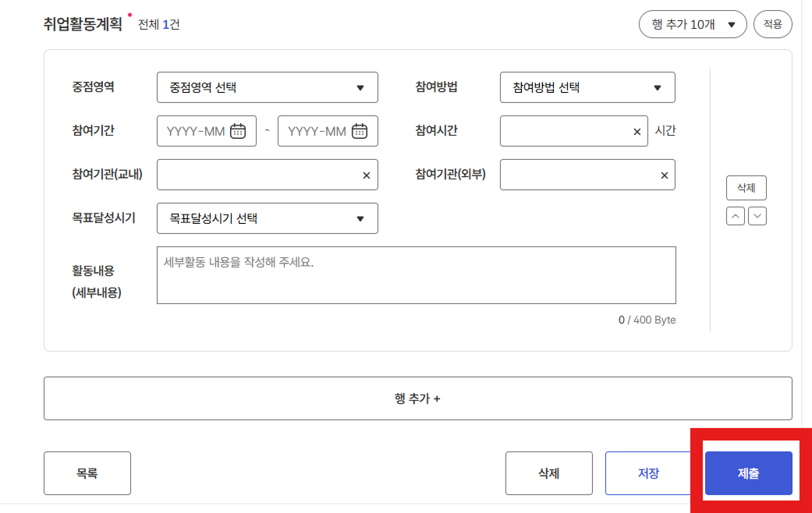Screen dimensions: 812x513
Task: Open the 행 추가 10개 dropdown
Action: 693,24
